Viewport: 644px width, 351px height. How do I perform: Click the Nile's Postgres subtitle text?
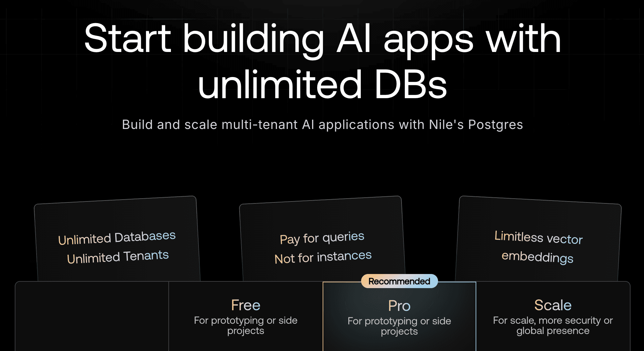[322, 125]
